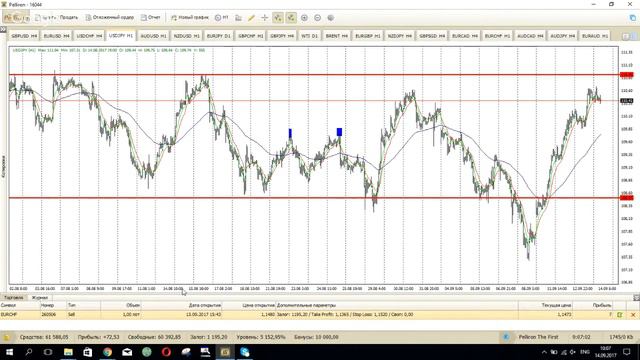Open the BRENT H4 tab
The image size is (640, 360).
click(x=336, y=36)
